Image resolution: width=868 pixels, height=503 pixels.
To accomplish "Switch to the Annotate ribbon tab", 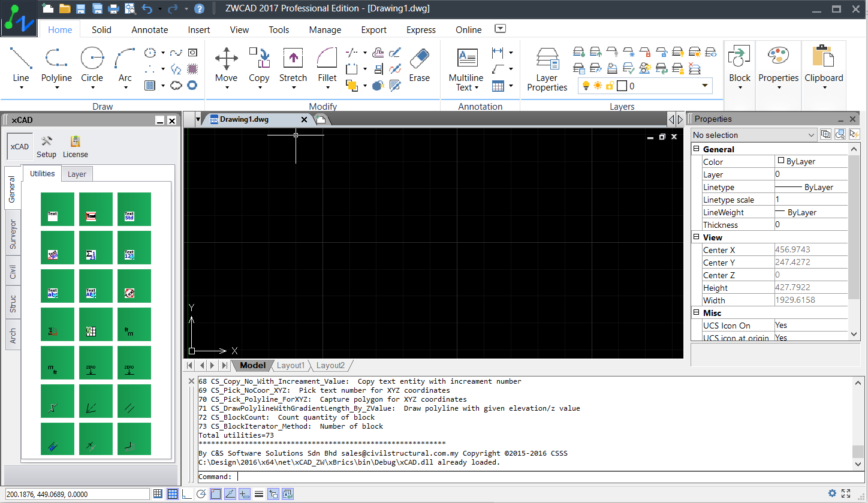I will pos(150,30).
